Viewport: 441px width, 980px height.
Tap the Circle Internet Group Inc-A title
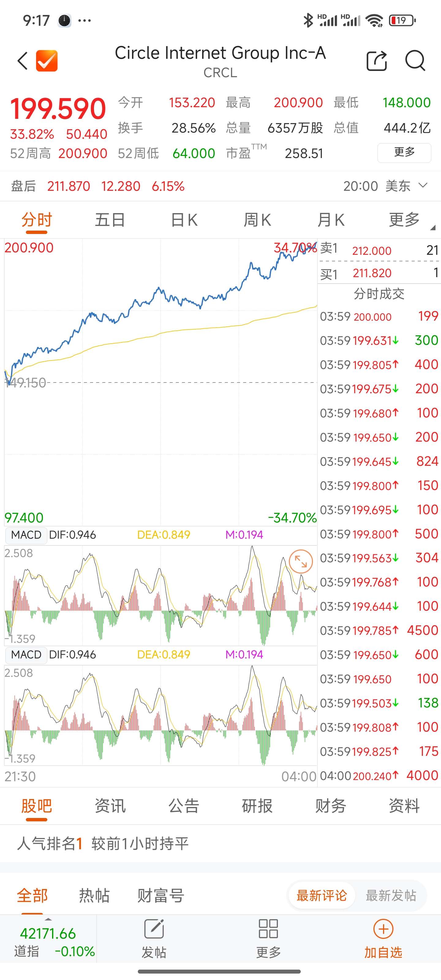pos(220,53)
